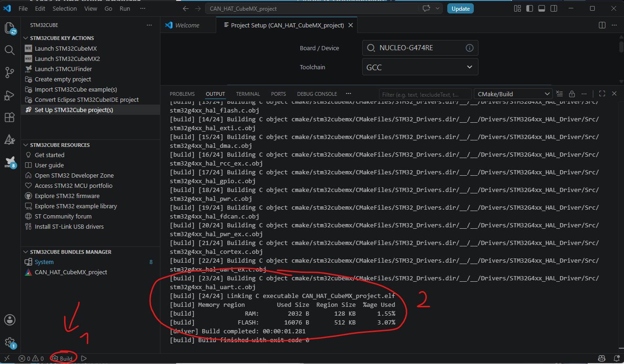Switch to the Welcome tab
Viewport: 624px width, 364px height.
tap(187, 25)
